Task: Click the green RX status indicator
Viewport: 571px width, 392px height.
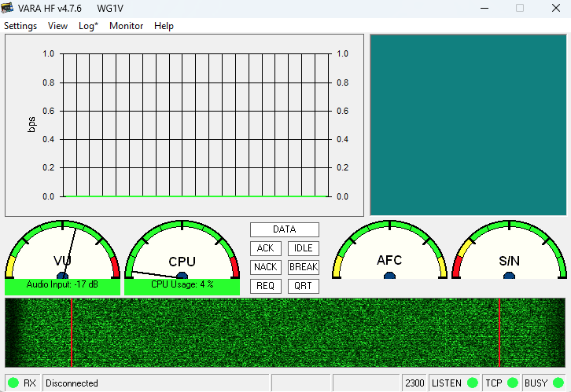Action: 13,383
